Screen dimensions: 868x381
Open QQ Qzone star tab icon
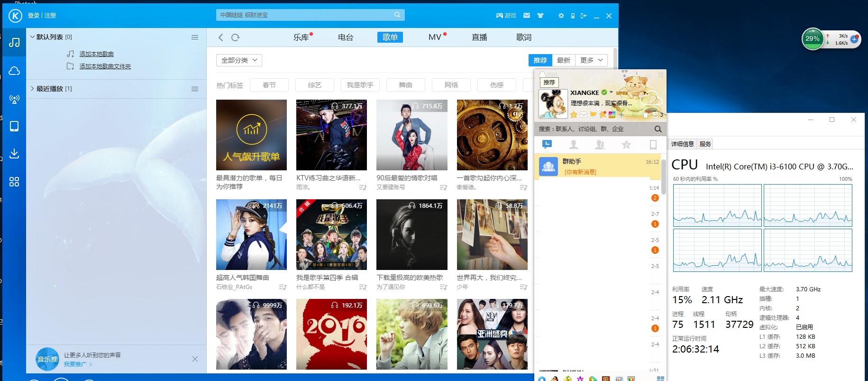click(x=626, y=144)
